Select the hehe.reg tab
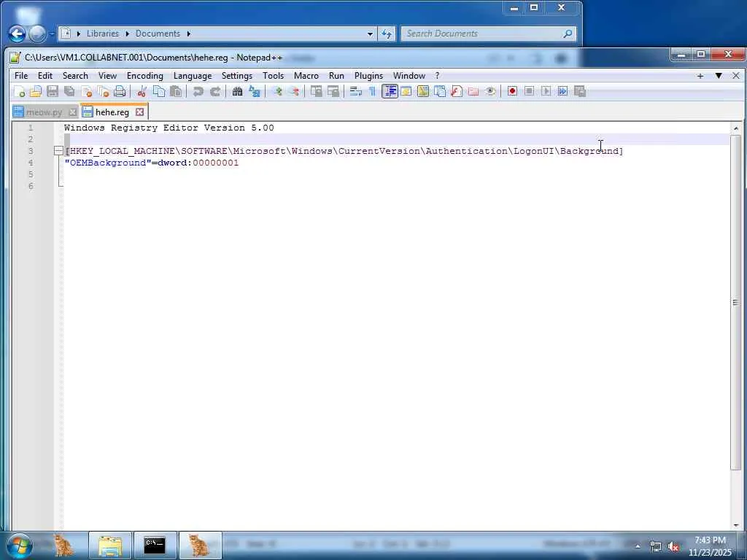The width and height of the screenshot is (747, 560). click(112, 112)
